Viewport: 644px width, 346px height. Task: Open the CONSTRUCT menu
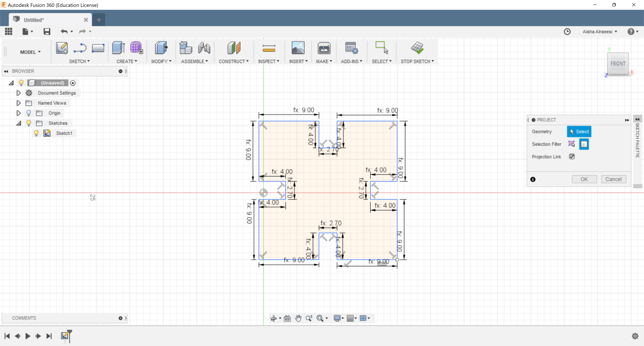[x=233, y=61]
